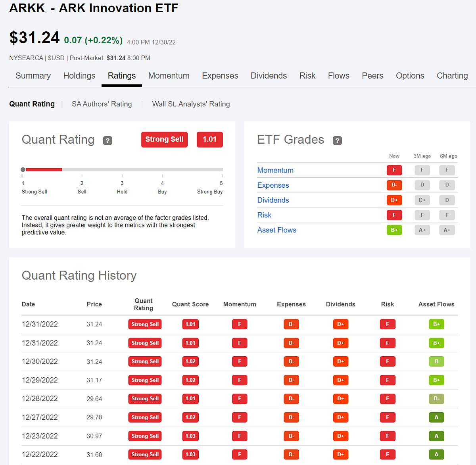Open the Asset Flows grade link
Image resolution: width=476 pixels, height=465 pixels.
[x=276, y=230]
